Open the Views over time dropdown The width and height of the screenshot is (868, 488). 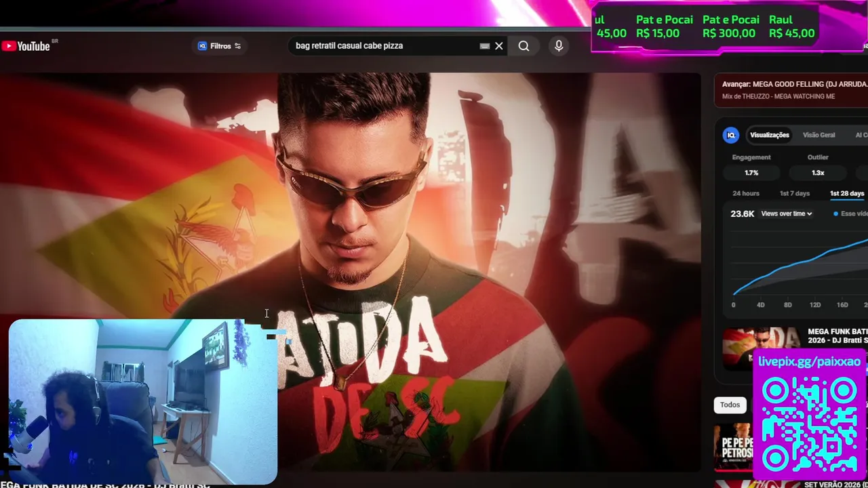[x=787, y=213]
